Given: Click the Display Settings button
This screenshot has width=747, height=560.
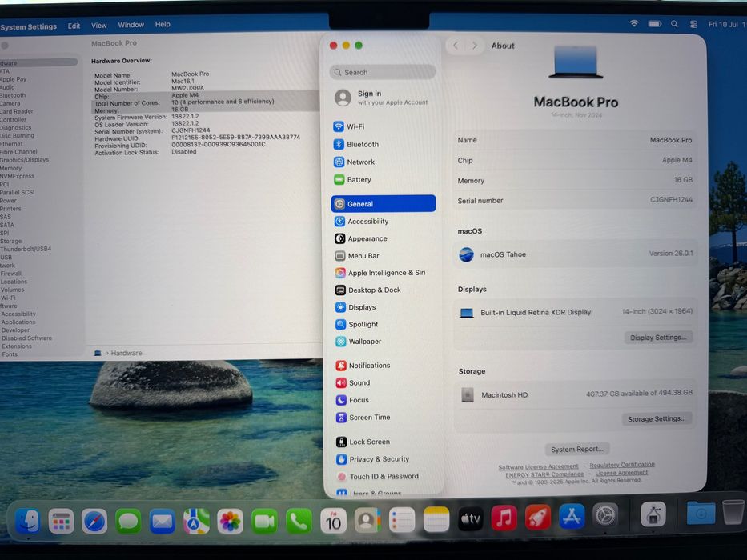Looking at the screenshot, I should coord(658,338).
